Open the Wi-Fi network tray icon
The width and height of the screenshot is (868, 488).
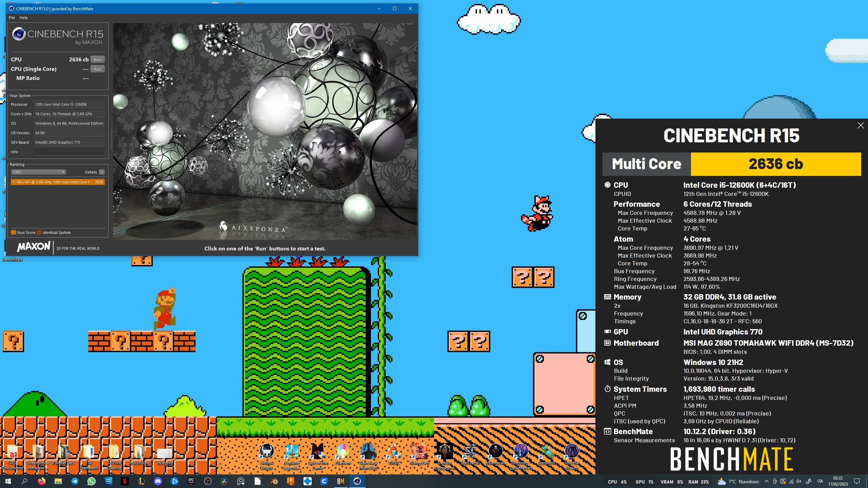(791, 481)
